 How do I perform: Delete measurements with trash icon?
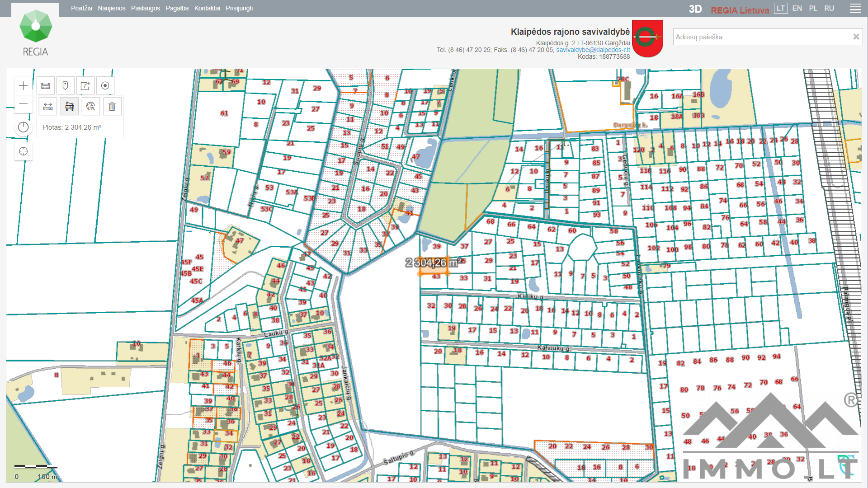point(112,107)
